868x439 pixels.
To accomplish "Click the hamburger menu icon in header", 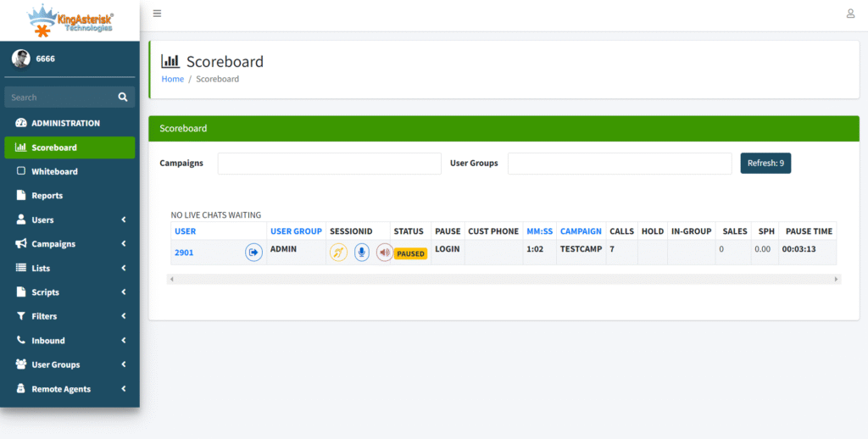I will coord(157,14).
